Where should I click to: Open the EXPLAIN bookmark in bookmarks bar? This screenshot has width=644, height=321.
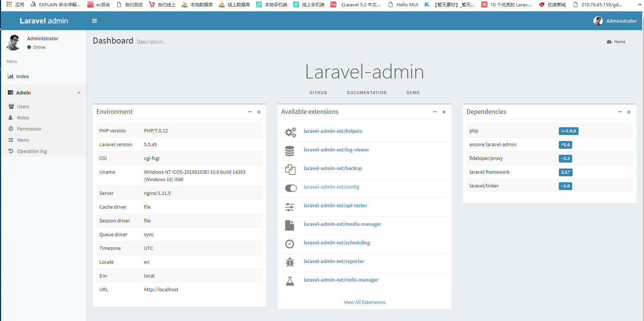click(55, 4)
